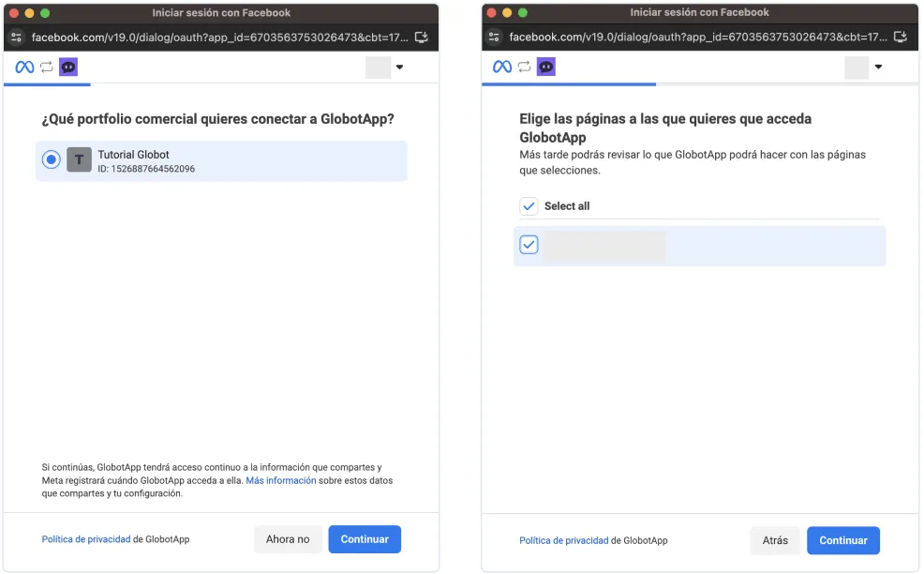Click 'Continuar' in the right dialog
This screenshot has width=924, height=574.
[843, 540]
